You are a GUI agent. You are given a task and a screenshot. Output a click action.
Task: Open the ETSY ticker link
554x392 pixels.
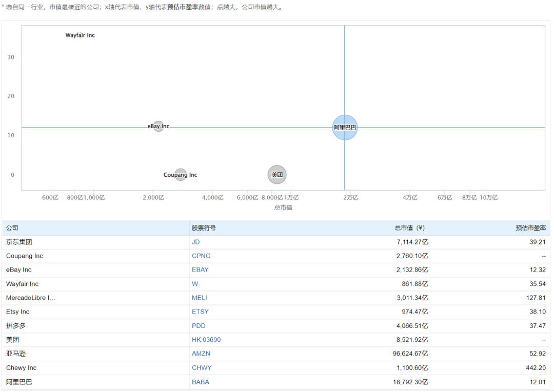(x=200, y=312)
